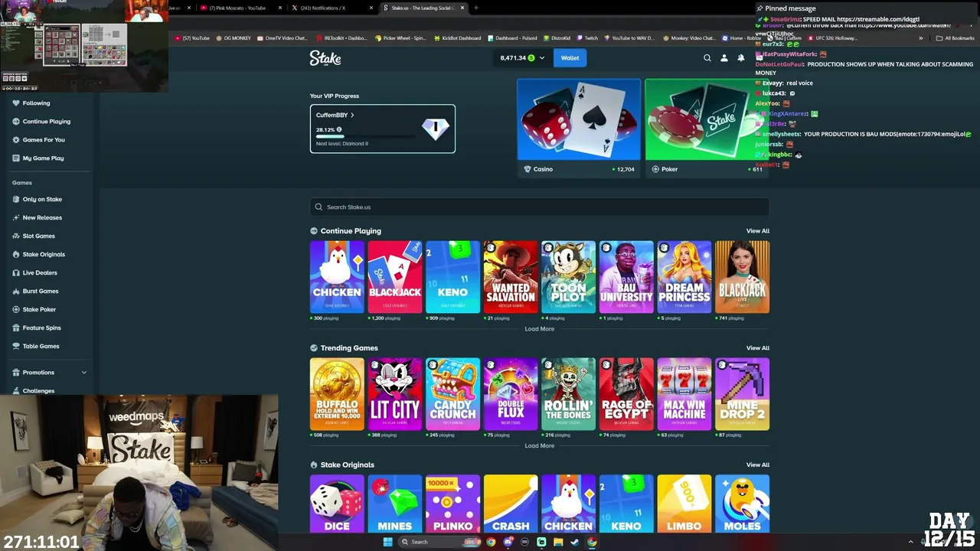980x551 pixels.
Task: Click the Table Games sidebar icon
Action: click(16, 346)
